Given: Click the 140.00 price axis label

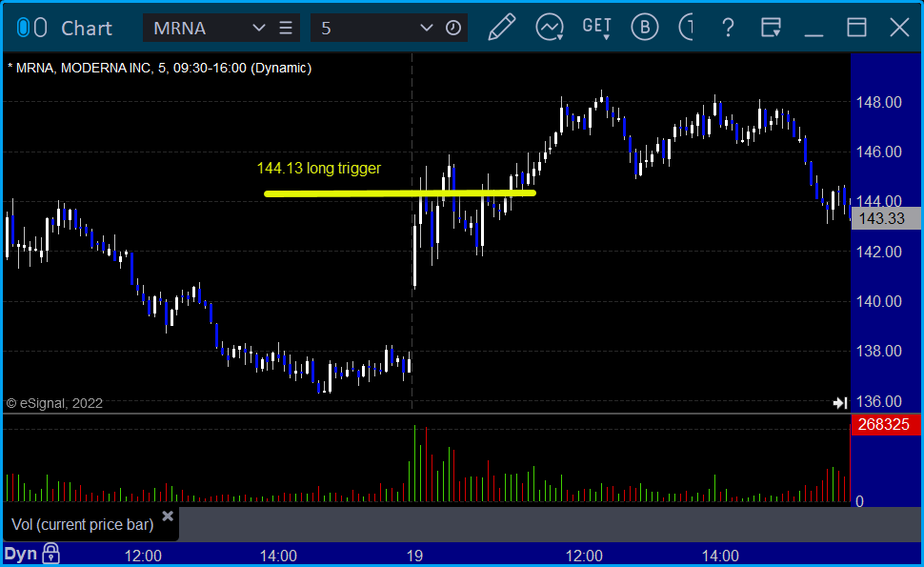Looking at the screenshot, I should click(x=878, y=302).
